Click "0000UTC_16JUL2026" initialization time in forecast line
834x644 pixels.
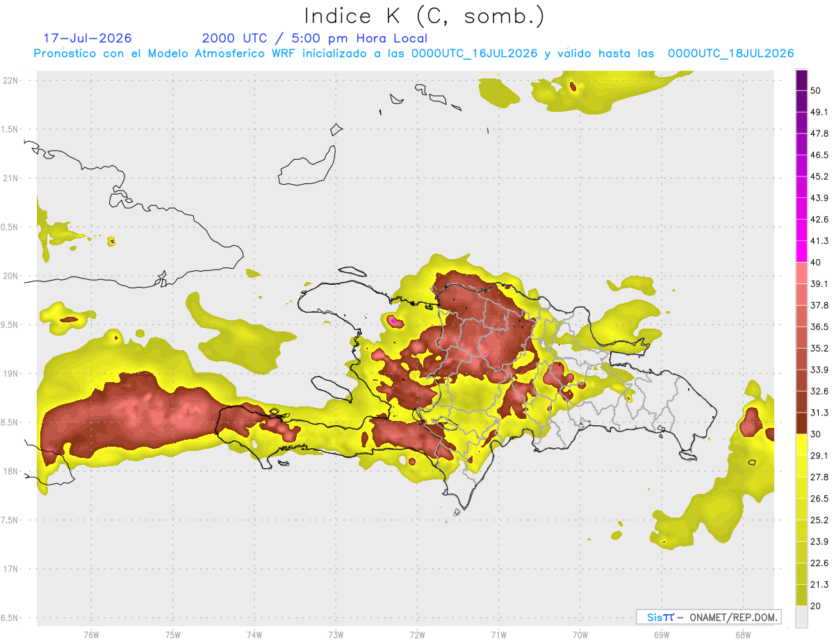(x=474, y=53)
